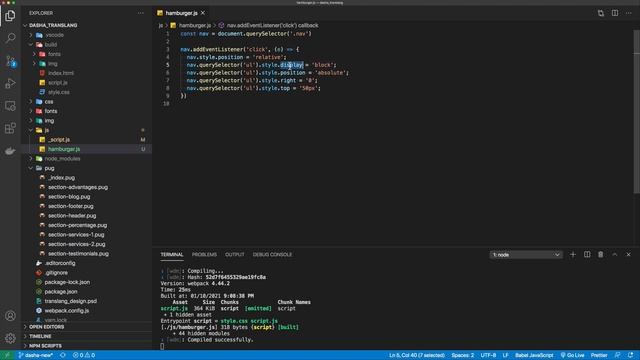Collapse the pug folder

pos(49,168)
